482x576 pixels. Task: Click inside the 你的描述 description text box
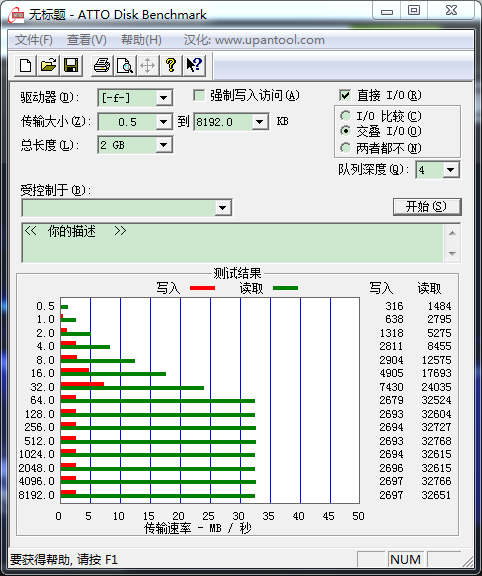pyautogui.click(x=233, y=242)
